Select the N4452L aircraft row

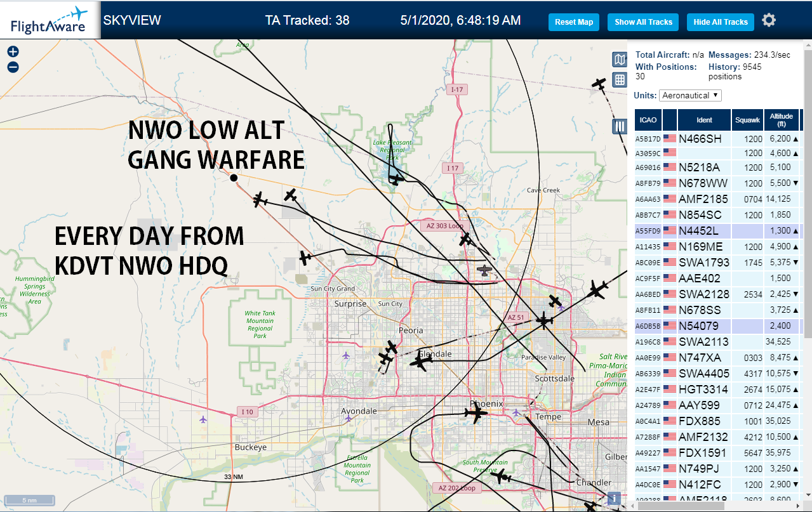(719, 231)
